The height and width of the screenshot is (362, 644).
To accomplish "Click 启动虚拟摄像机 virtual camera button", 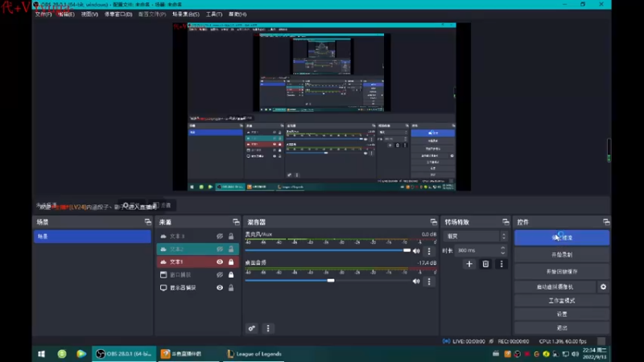I will [x=555, y=287].
